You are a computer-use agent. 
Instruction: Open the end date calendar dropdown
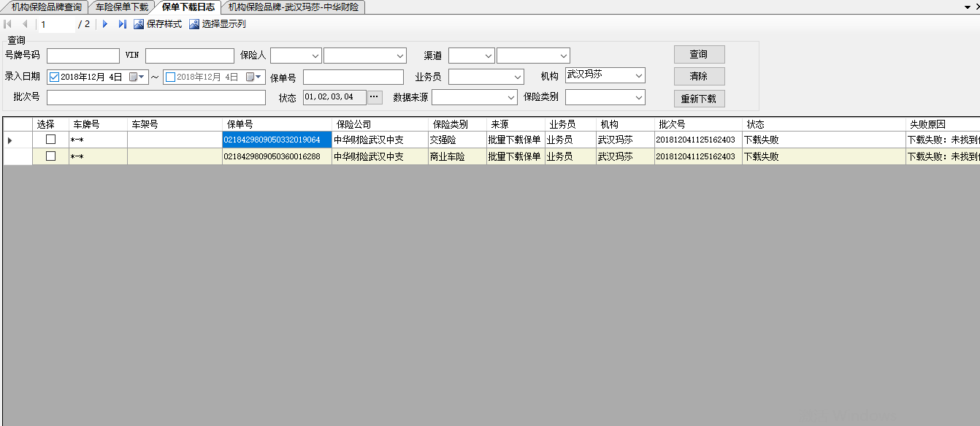click(x=253, y=77)
